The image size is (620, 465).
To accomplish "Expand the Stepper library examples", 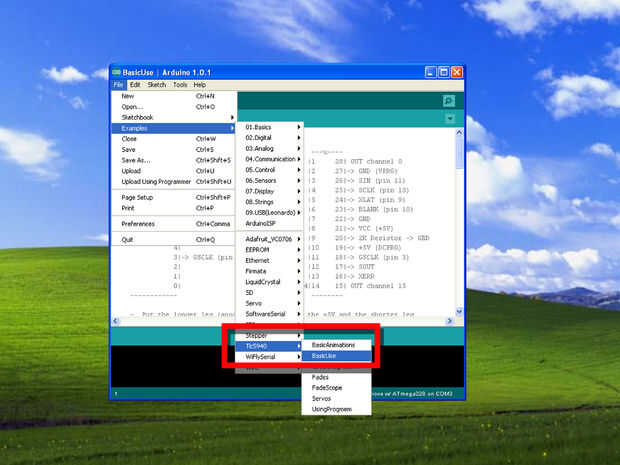I will (x=270, y=335).
